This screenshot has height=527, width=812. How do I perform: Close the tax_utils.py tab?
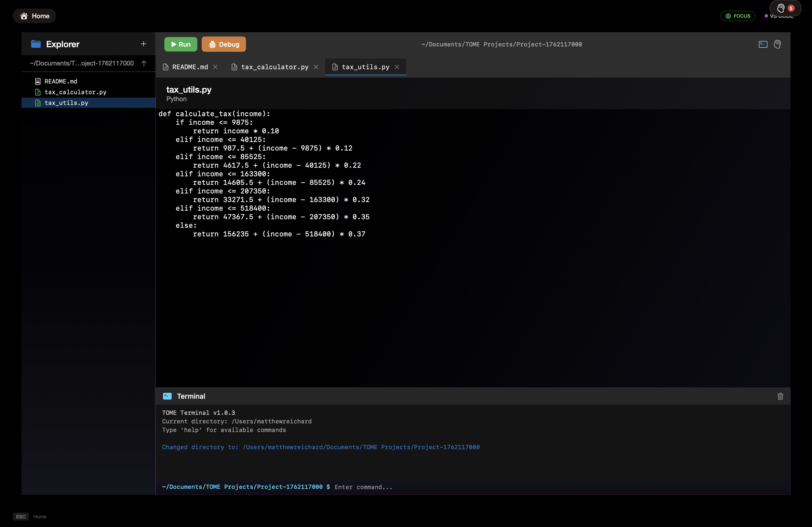[397, 67]
